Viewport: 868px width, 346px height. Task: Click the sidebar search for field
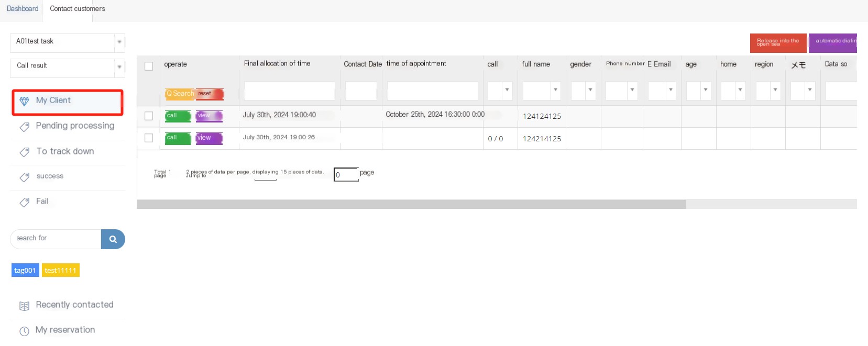[56, 239]
